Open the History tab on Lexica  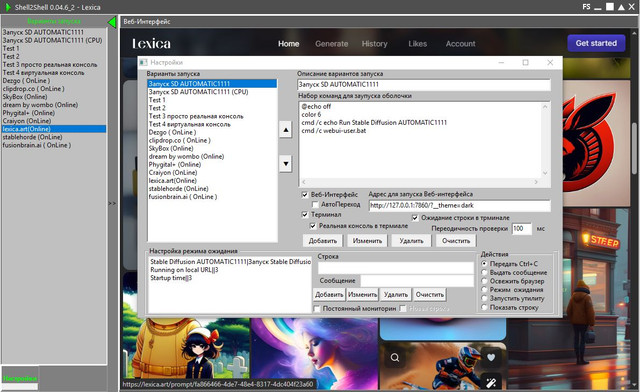coord(374,44)
